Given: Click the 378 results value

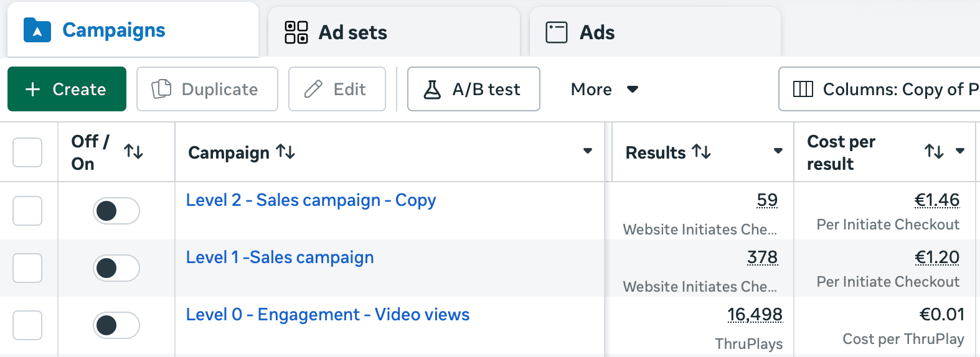Looking at the screenshot, I should tap(762, 257).
